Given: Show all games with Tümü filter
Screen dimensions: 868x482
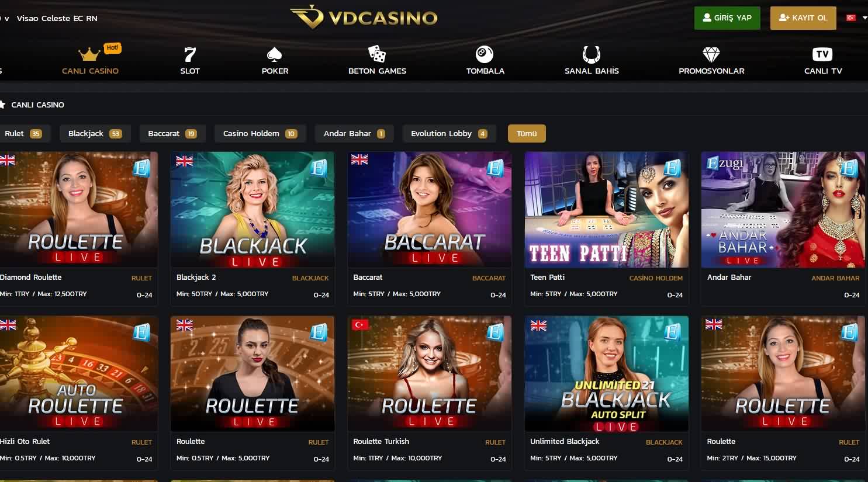Looking at the screenshot, I should tap(527, 133).
